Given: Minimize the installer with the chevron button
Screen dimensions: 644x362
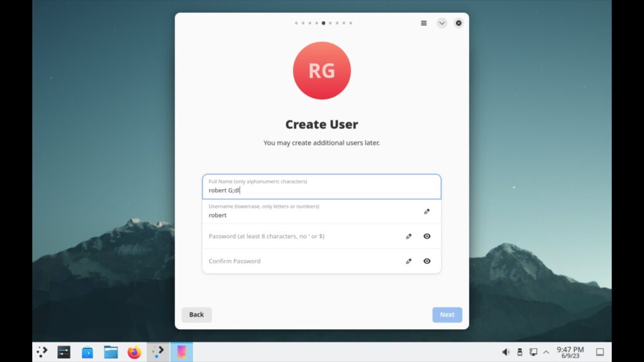Looking at the screenshot, I should click(x=441, y=23).
